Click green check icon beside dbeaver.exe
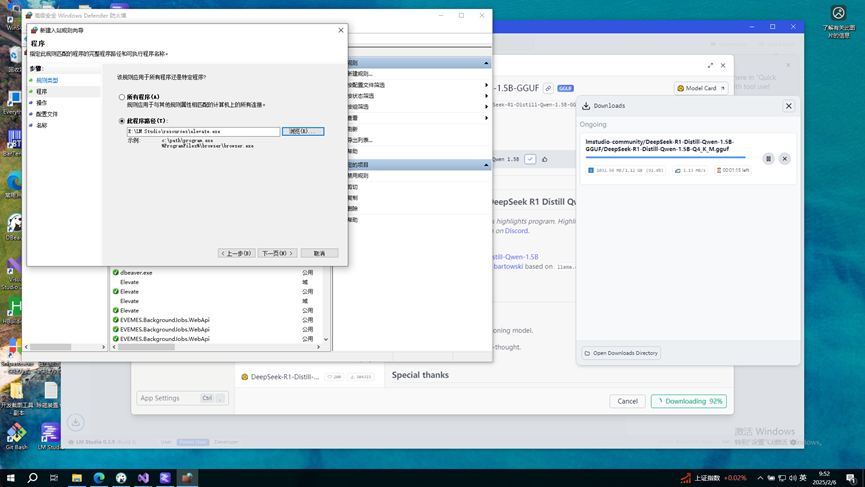Image resolution: width=865 pixels, height=487 pixels. point(116,272)
